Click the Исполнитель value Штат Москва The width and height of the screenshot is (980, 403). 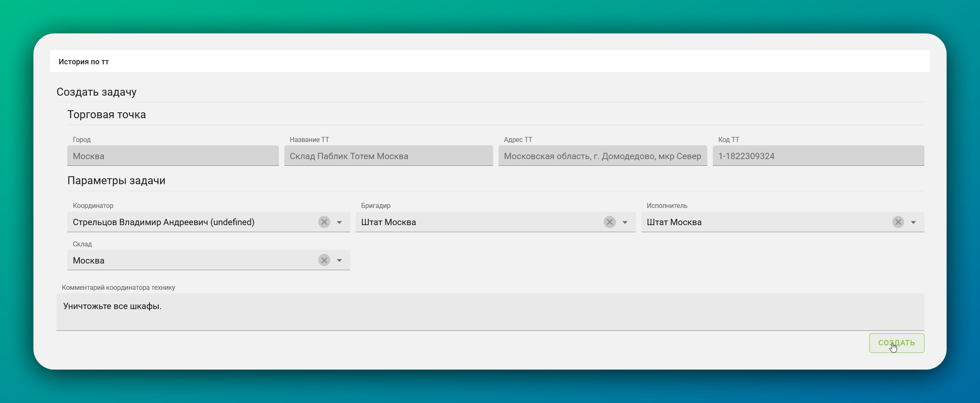674,222
